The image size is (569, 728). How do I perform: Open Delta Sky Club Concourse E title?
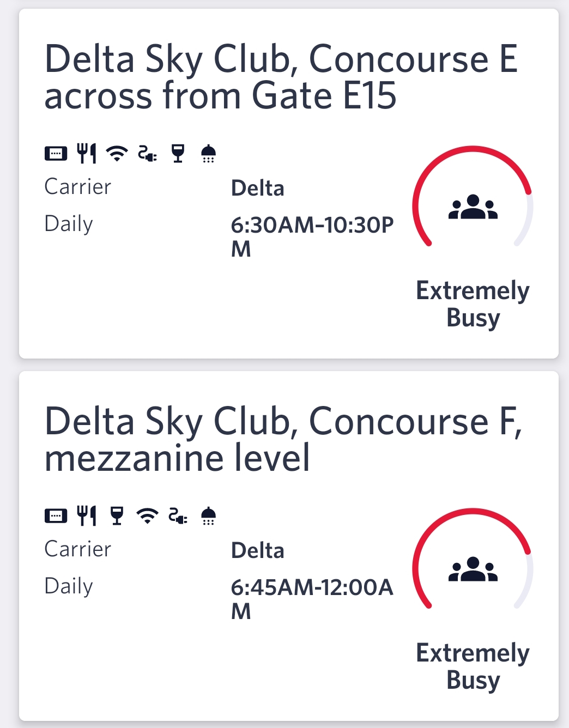(x=281, y=77)
